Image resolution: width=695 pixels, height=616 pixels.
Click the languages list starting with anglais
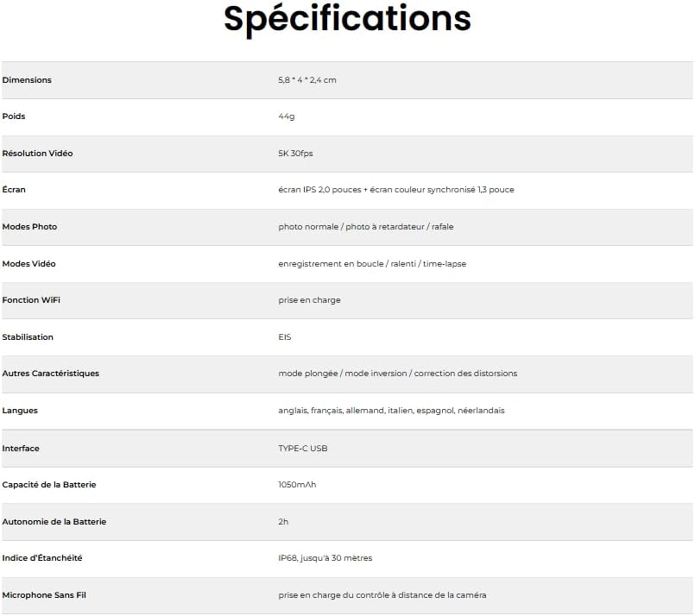point(391,411)
